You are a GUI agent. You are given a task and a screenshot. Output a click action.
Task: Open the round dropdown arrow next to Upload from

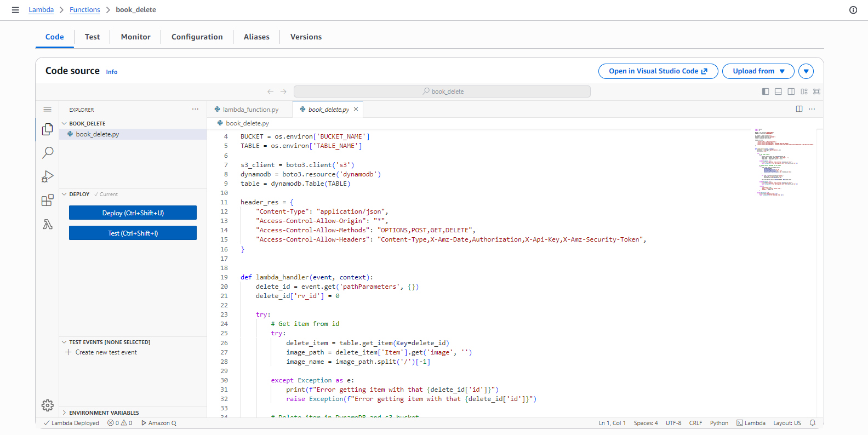click(806, 71)
